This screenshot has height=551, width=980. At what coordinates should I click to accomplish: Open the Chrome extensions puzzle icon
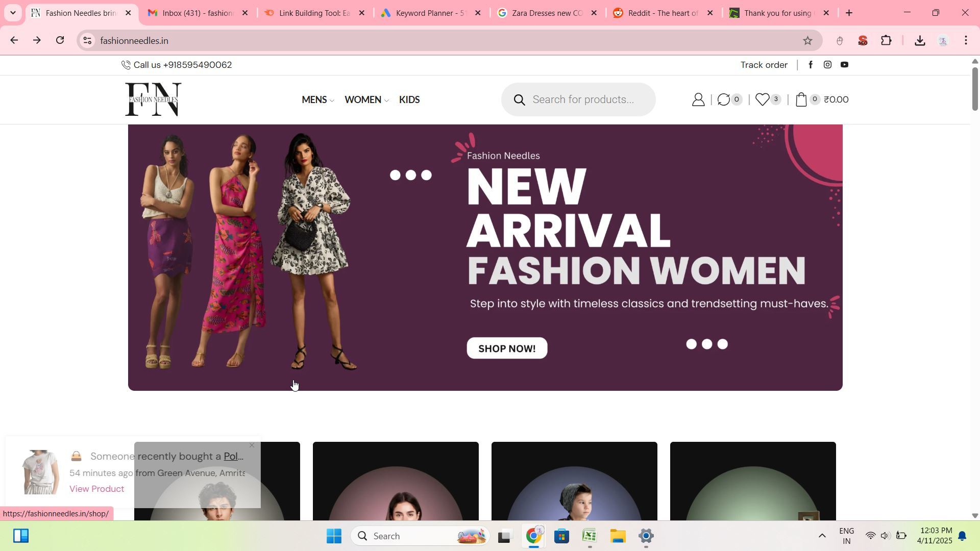pyautogui.click(x=886, y=41)
